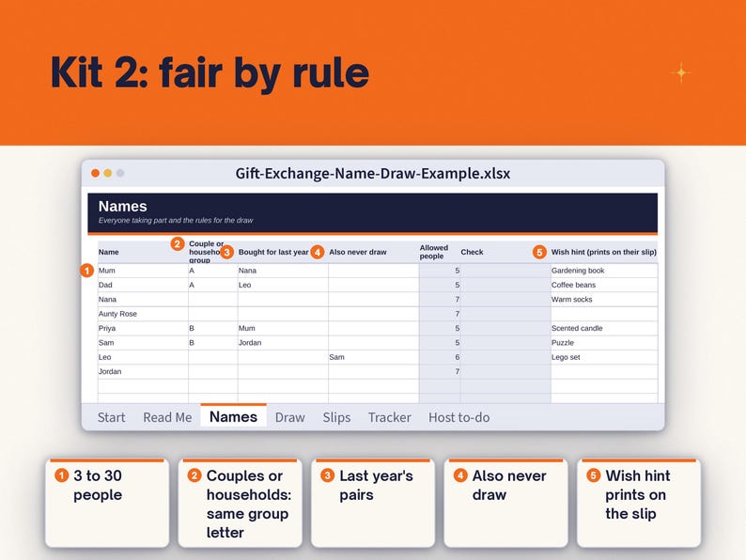Click Leo in Bought for last year column

coord(283,285)
